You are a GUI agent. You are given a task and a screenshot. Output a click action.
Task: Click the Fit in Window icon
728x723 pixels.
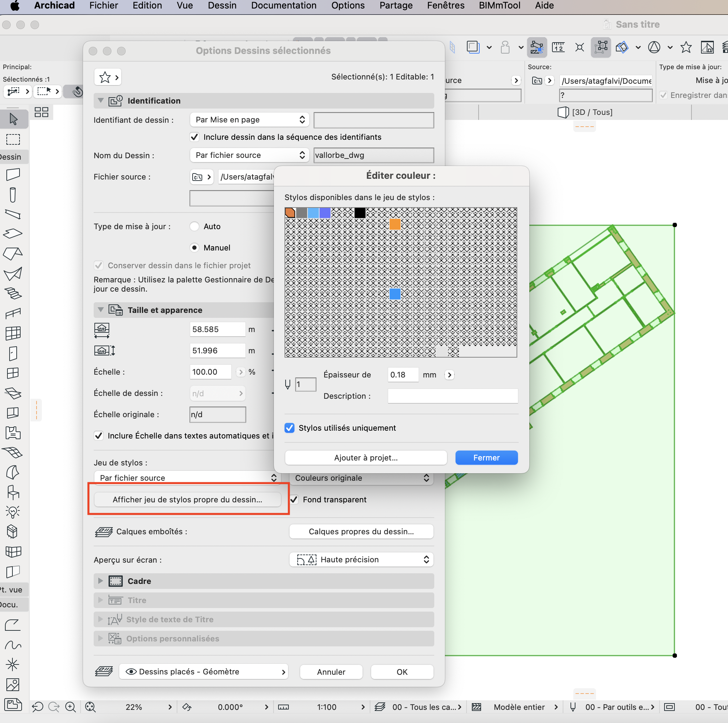pyautogui.click(x=90, y=707)
